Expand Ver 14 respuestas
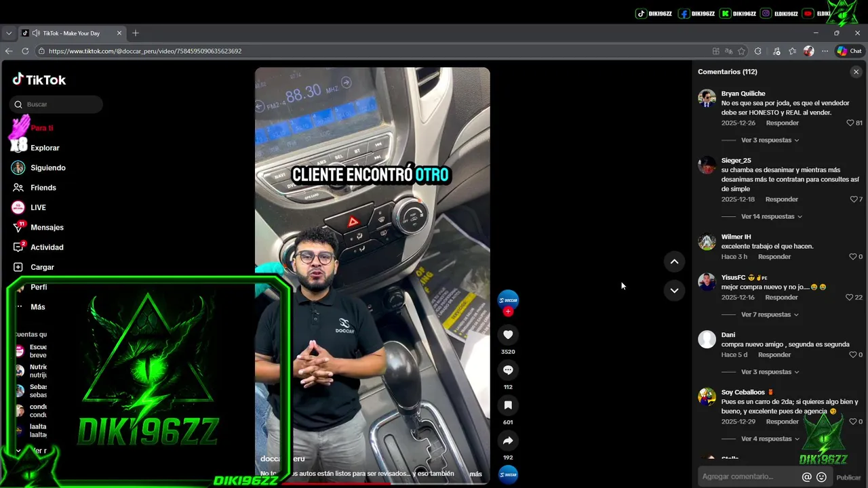 point(772,217)
